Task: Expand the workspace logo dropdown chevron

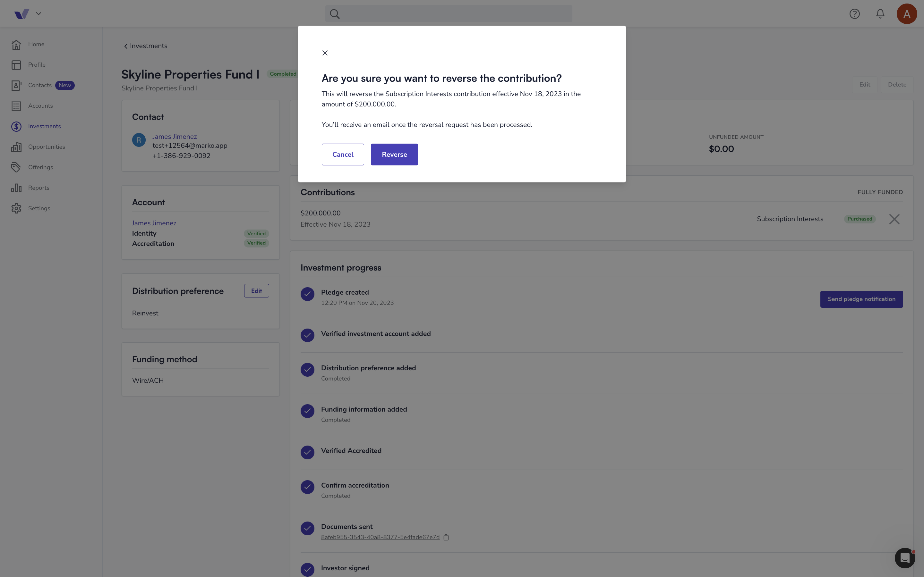Action: pyautogui.click(x=38, y=13)
